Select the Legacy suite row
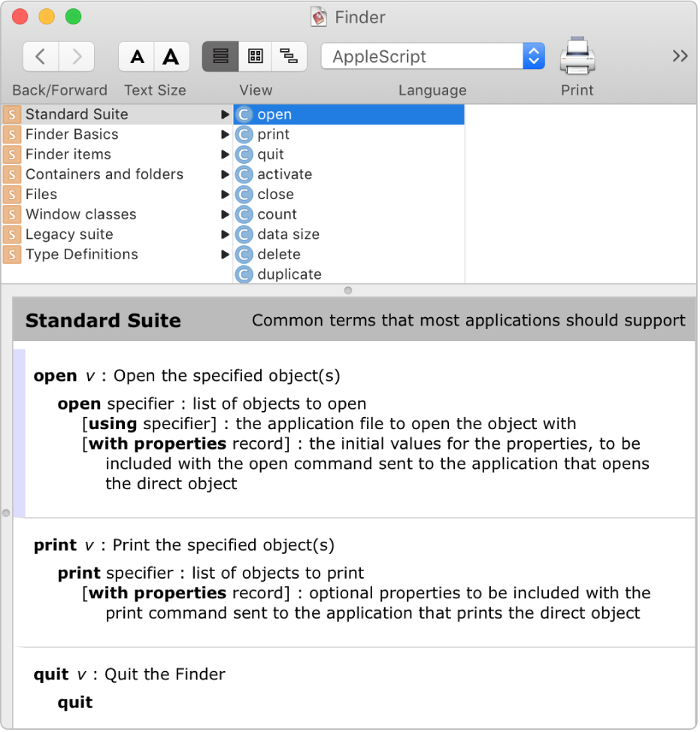Screen dimensions: 700x732 point(117,234)
